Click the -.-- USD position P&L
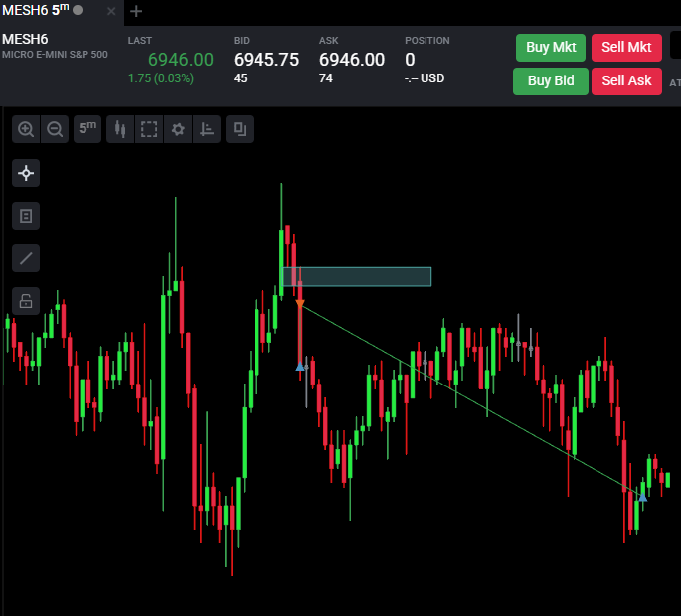The width and height of the screenshot is (681, 616). pyautogui.click(x=425, y=78)
